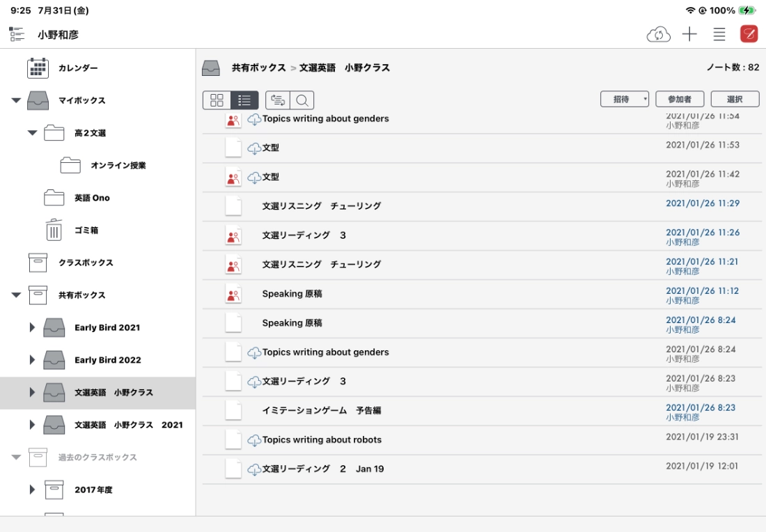Image resolution: width=766 pixels, height=532 pixels.
Task: Collapse the マイボックス tree
Action: (16, 100)
